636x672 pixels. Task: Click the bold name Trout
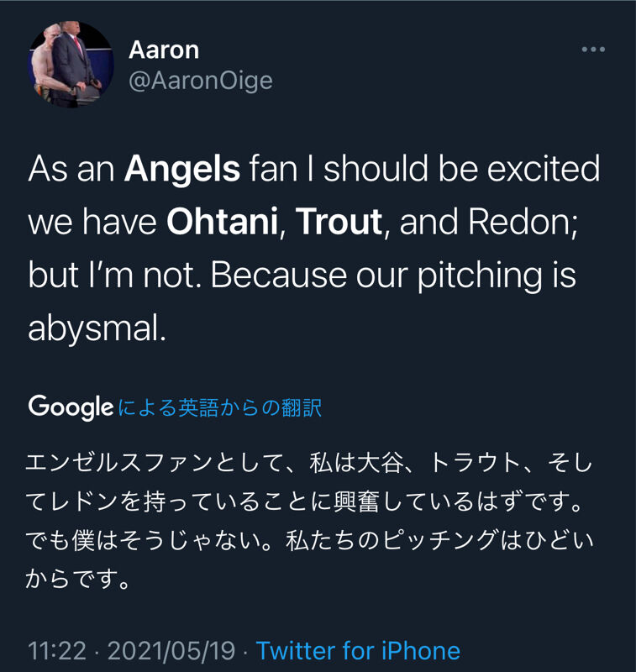click(x=339, y=223)
